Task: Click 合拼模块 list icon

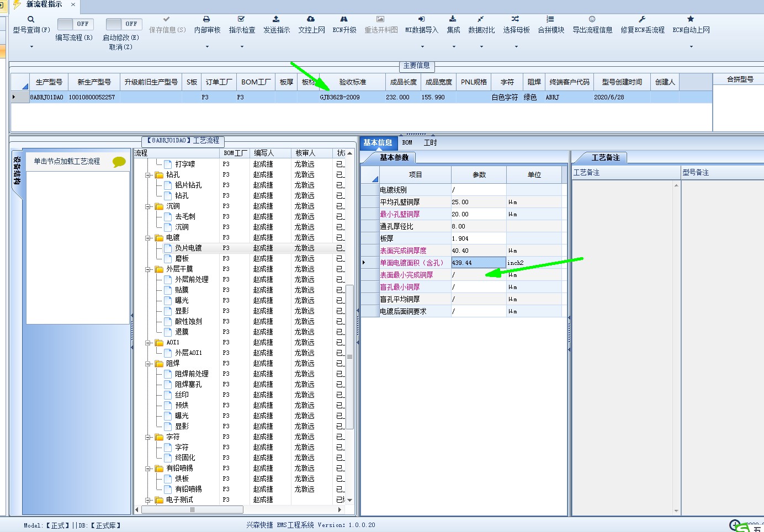Action: pos(550,19)
